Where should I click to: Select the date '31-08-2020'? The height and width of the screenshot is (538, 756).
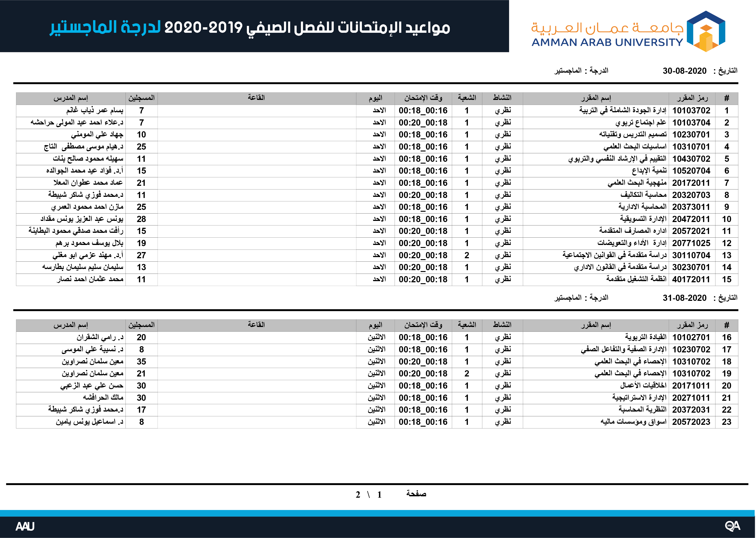point(685,298)
